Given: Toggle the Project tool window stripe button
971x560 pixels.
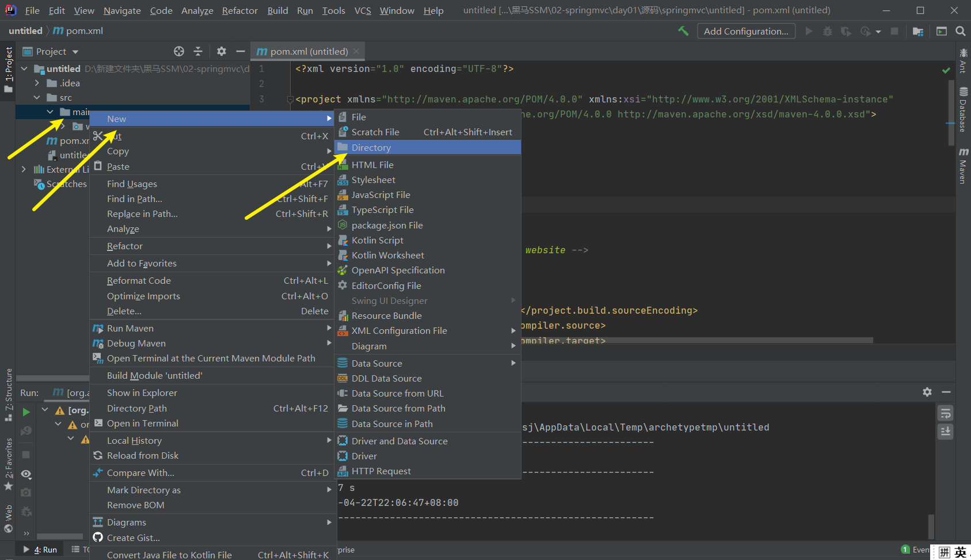Looking at the screenshot, I should point(8,70).
